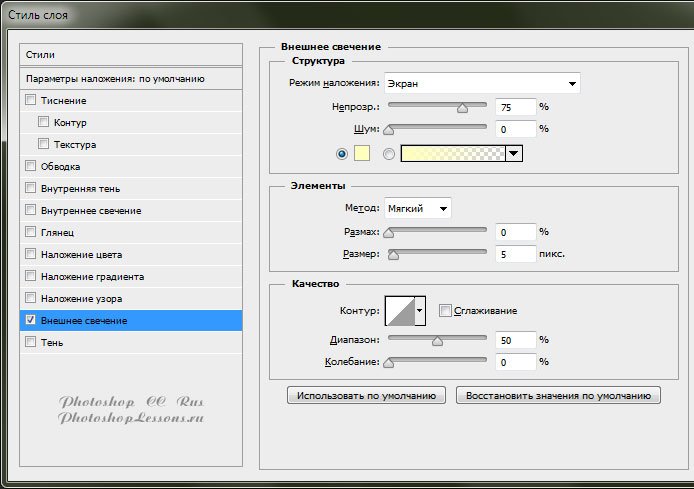694x489 pixels.
Task: Open the Режим наложения dropdown
Action: click(x=482, y=83)
